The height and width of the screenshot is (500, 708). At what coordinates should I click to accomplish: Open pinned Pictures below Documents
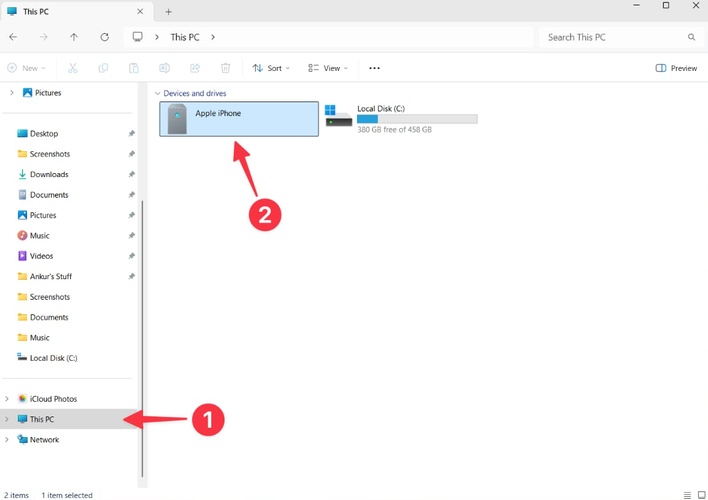37,215
